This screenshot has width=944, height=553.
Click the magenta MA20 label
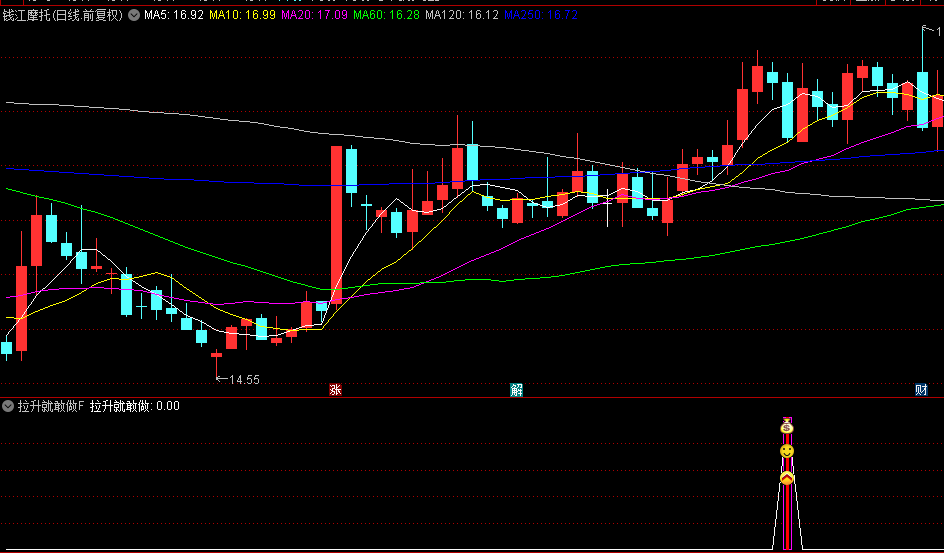[x=314, y=16]
